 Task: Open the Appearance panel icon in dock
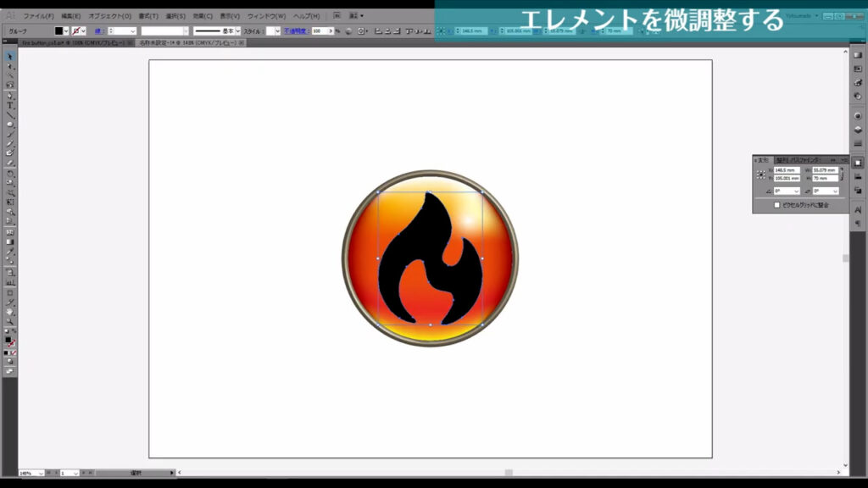pyautogui.click(x=858, y=115)
